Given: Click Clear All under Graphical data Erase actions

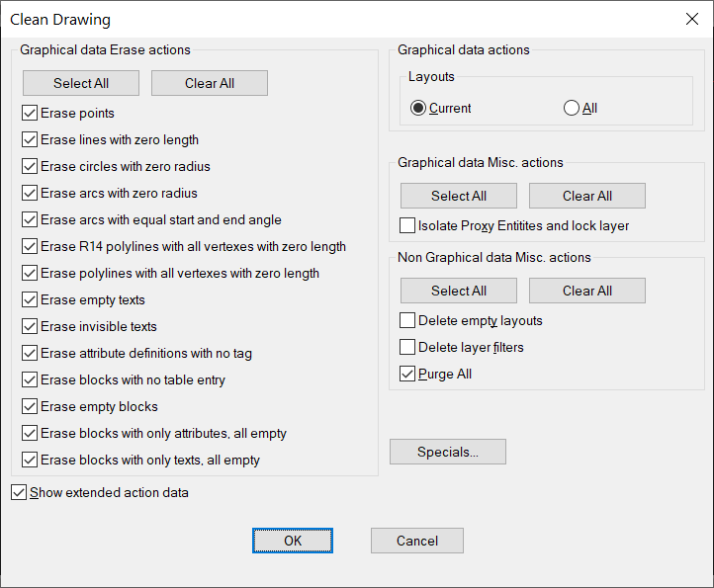Looking at the screenshot, I should [210, 83].
